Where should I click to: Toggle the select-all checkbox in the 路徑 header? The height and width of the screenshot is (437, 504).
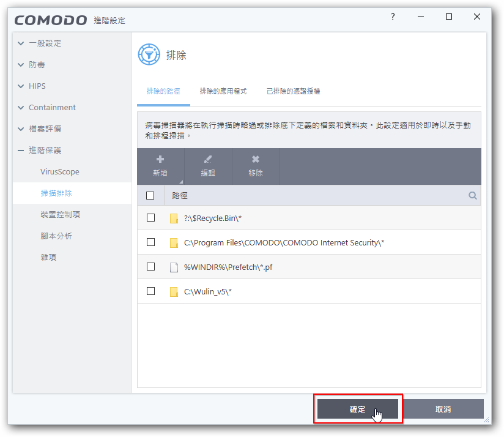(x=150, y=196)
